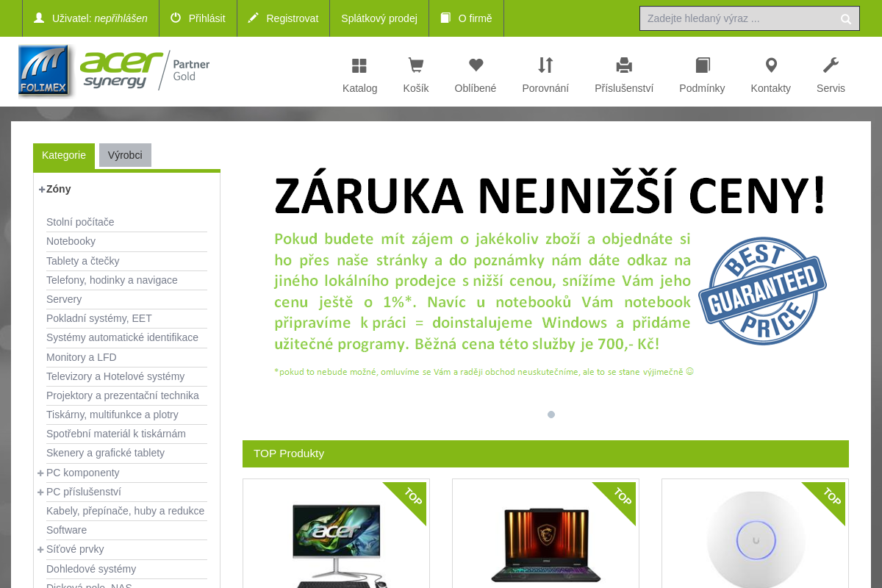Open Splátkový prodej in top bar
The image size is (882, 588).
pyautogui.click(x=379, y=18)
